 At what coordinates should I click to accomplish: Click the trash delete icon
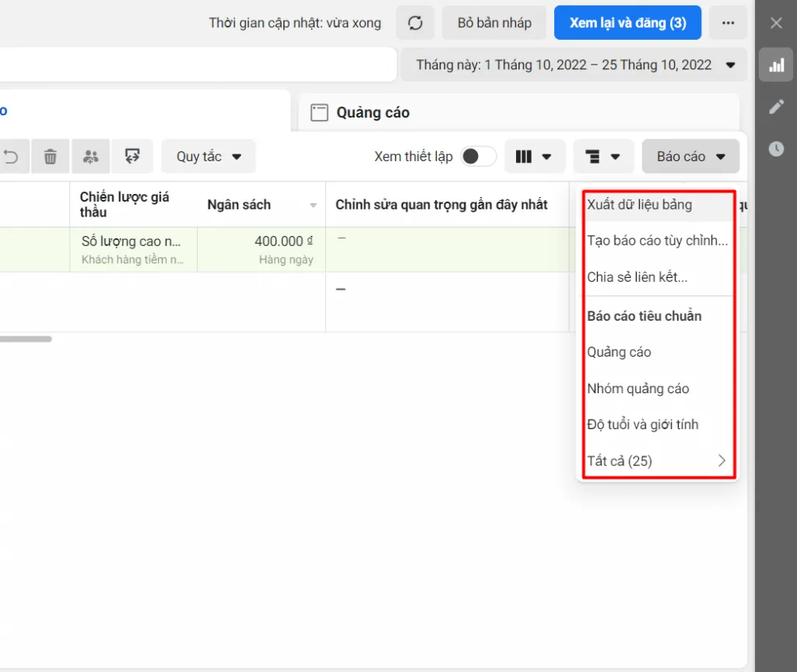click(x=51, y=157)
